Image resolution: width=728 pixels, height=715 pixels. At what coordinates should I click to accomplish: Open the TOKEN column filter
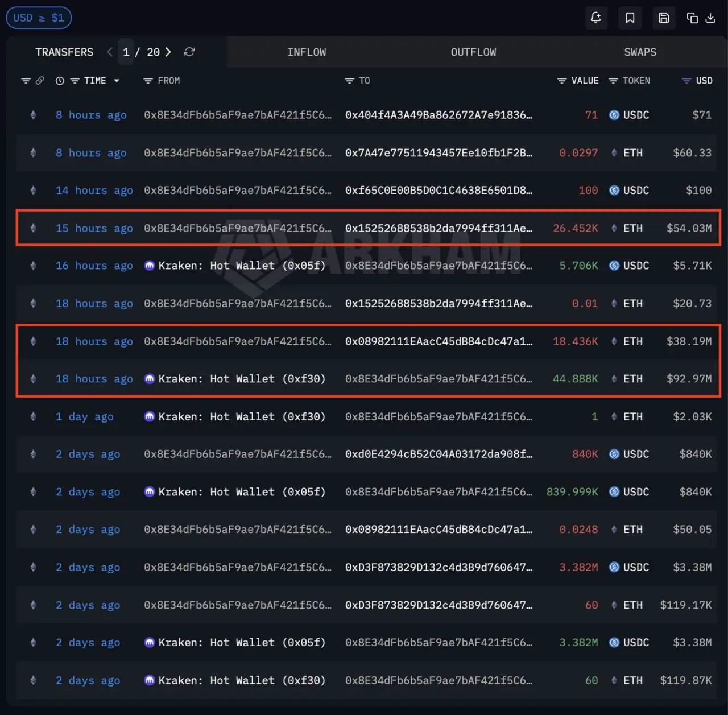point(613,81)
